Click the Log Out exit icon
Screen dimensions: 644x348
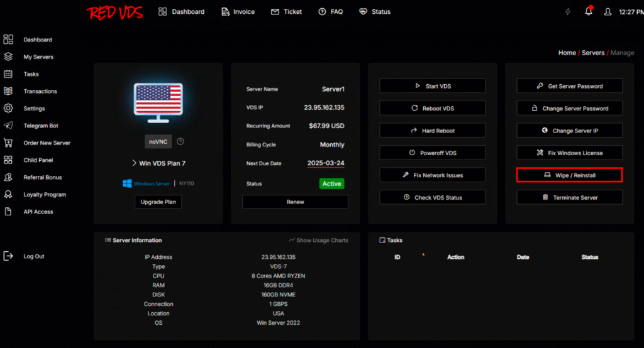pyautogui.click(x=8, y=256)
